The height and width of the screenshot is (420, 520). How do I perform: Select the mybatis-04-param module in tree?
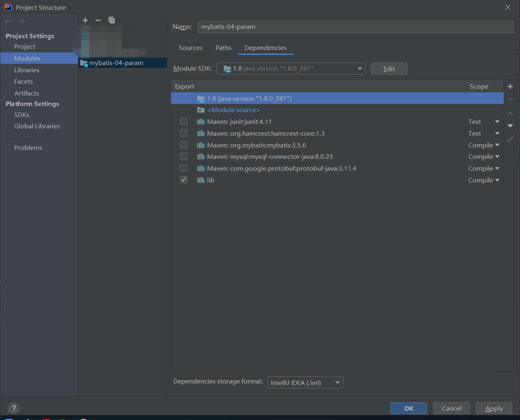pyautogui.click(x=123, y=63)
